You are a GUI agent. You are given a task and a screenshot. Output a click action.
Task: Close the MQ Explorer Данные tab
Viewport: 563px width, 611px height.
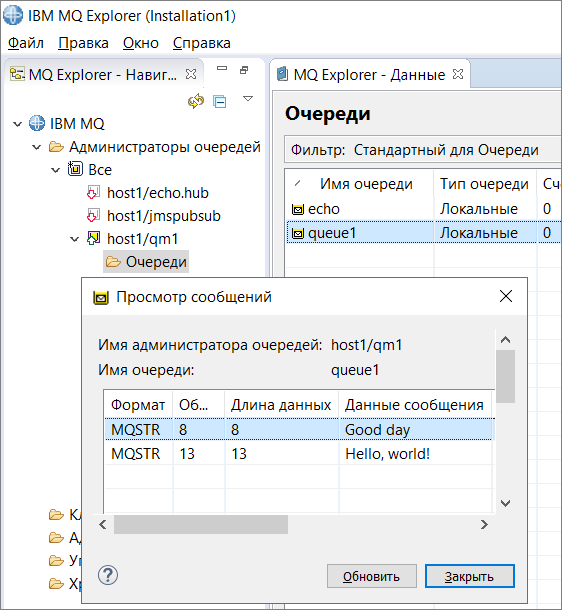click(x=458, y=74)
